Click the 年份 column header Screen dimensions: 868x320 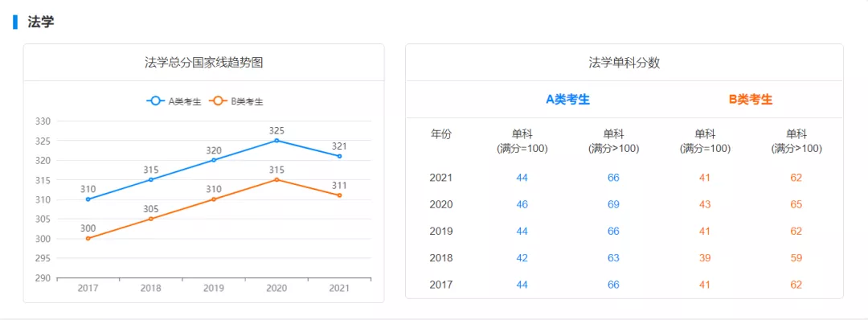pos(441,134)
